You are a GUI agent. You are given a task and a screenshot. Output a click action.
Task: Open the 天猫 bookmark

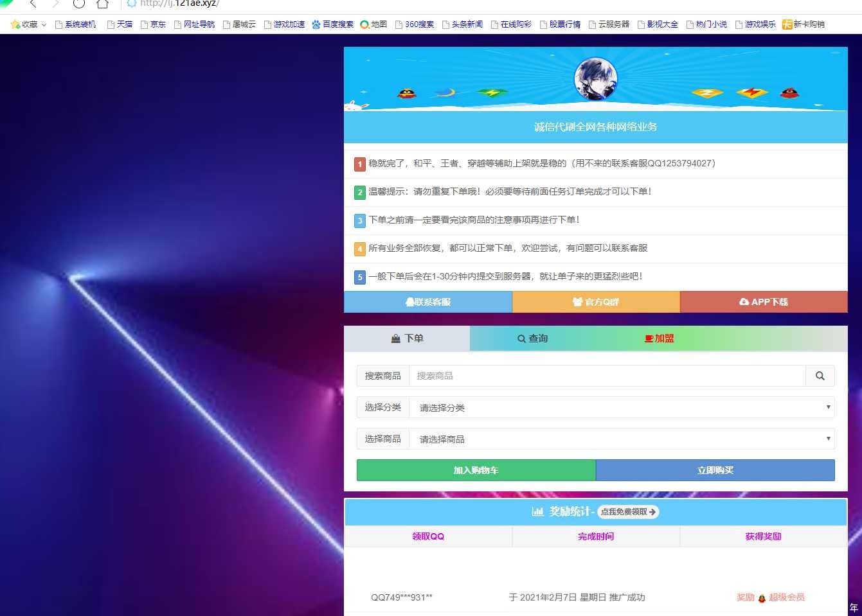click(x=120, y=24)
